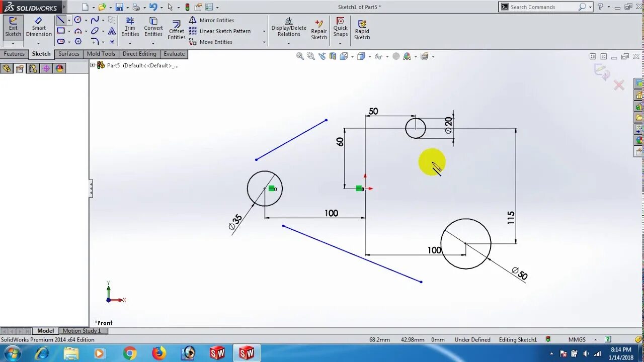This screenshot has width=644, height=362.
Task: Click the Exit Sketch button
Action: coord(13,28)
